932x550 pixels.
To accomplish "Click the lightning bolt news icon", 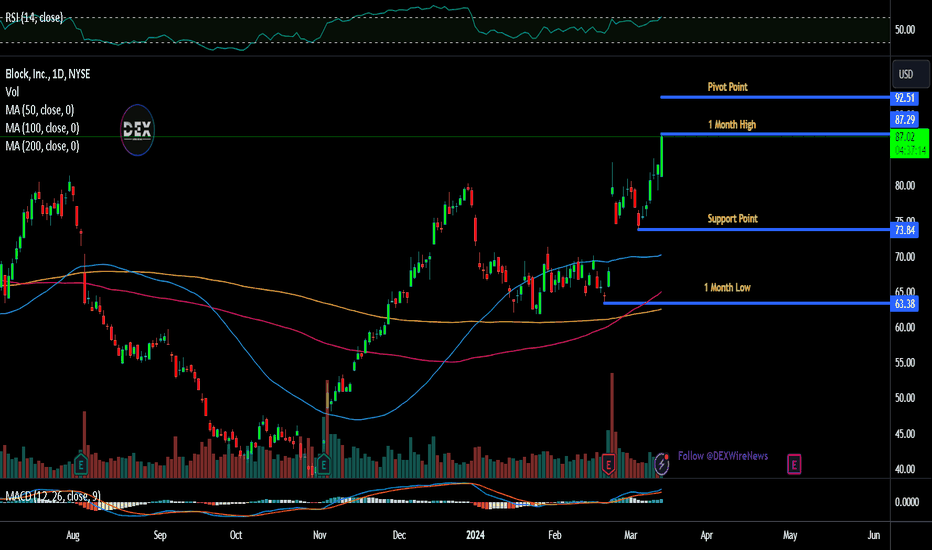I will (662, 463).
